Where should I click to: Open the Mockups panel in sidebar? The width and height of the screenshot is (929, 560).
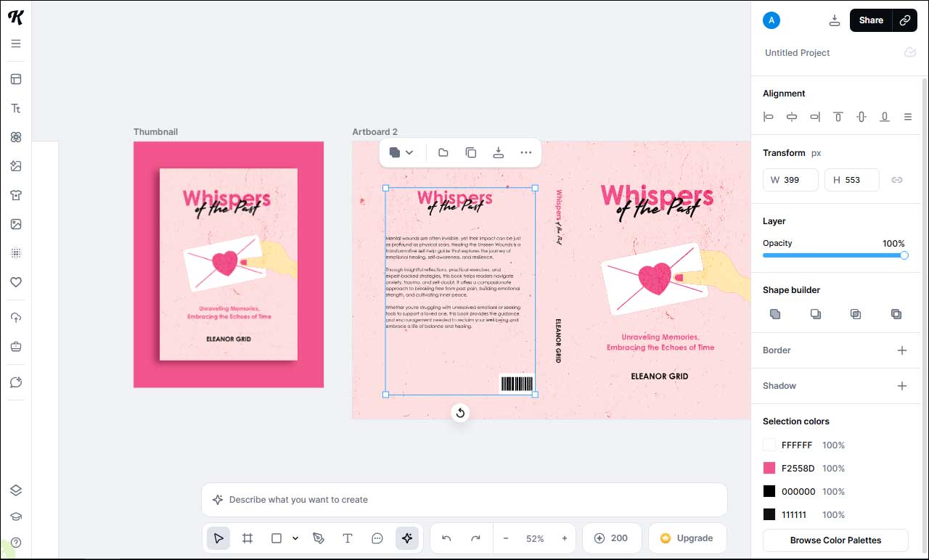coord(15,194)
